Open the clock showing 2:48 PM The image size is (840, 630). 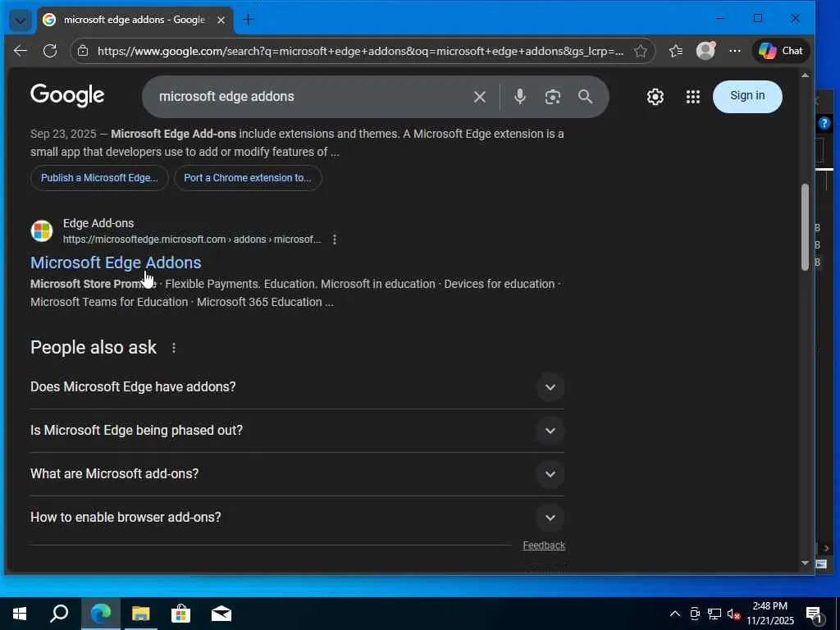click(x=770, y=614)
